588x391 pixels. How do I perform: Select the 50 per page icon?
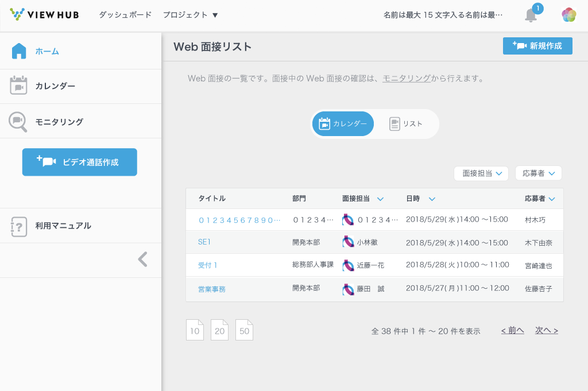coord(244,330)
